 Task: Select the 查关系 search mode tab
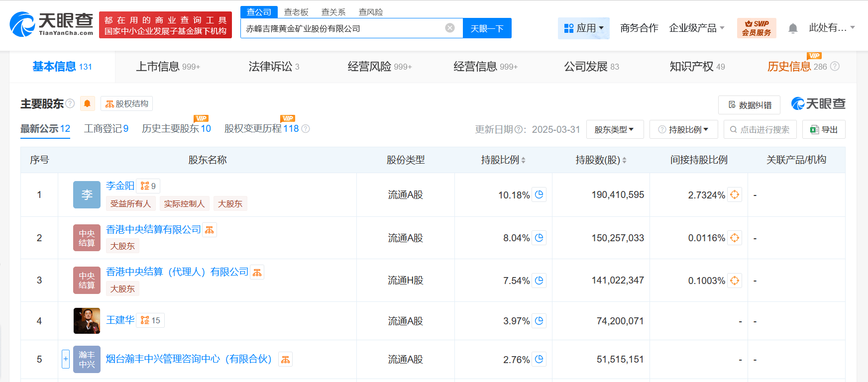tap(333, 12)
